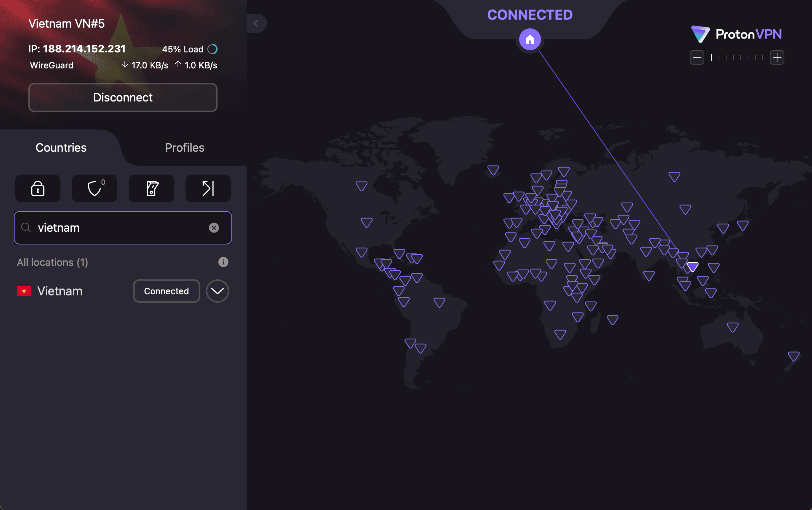Screen dimensions: 812x510
Task: Toggle NetShield shield icon
Action: click(95, 188)
